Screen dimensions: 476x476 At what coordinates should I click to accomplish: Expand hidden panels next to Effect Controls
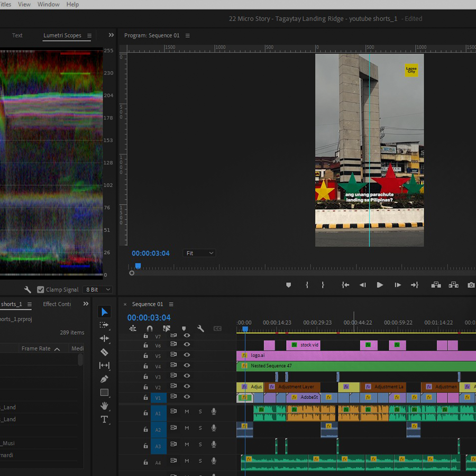coord(86,304)
